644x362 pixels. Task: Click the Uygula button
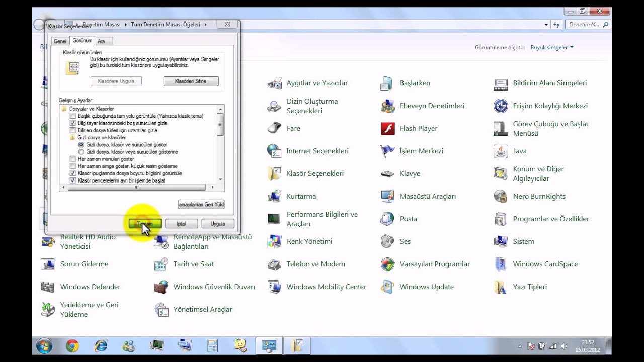point(218,224)
